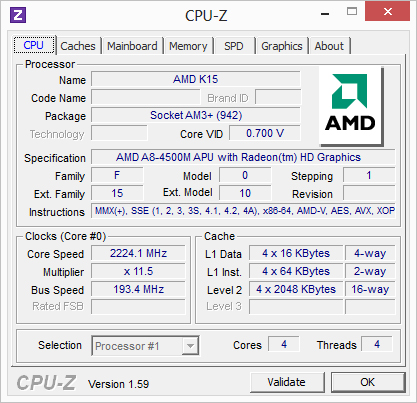Maximize the CPU-Z window
The width and height of the screenshot is (417, 403).
pos(352,12)
